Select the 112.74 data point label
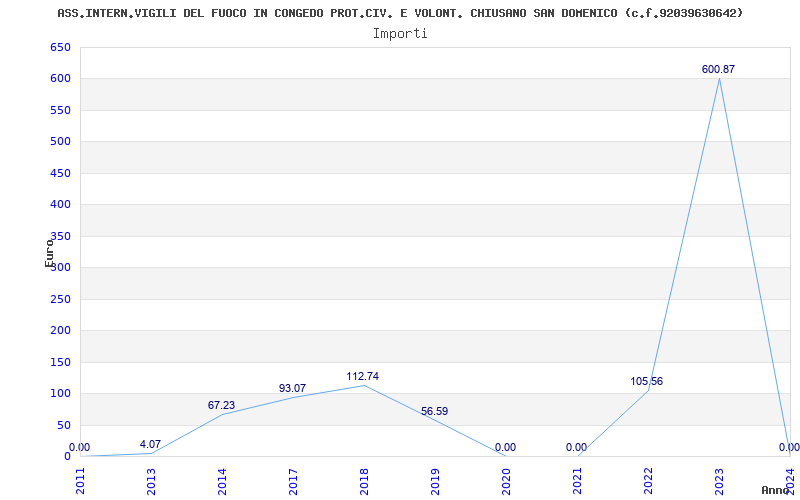Viewport: 800px width, 500px height. 363,377
